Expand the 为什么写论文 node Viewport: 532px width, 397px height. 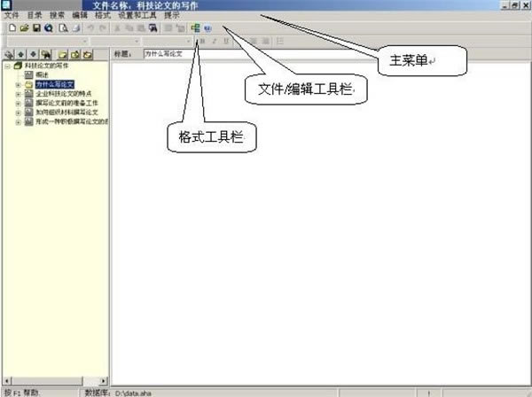[x=19, y=84]
